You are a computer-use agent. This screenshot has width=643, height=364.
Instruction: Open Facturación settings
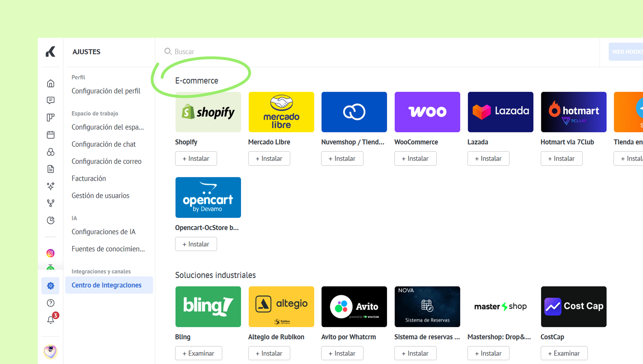tap(89, 178)
